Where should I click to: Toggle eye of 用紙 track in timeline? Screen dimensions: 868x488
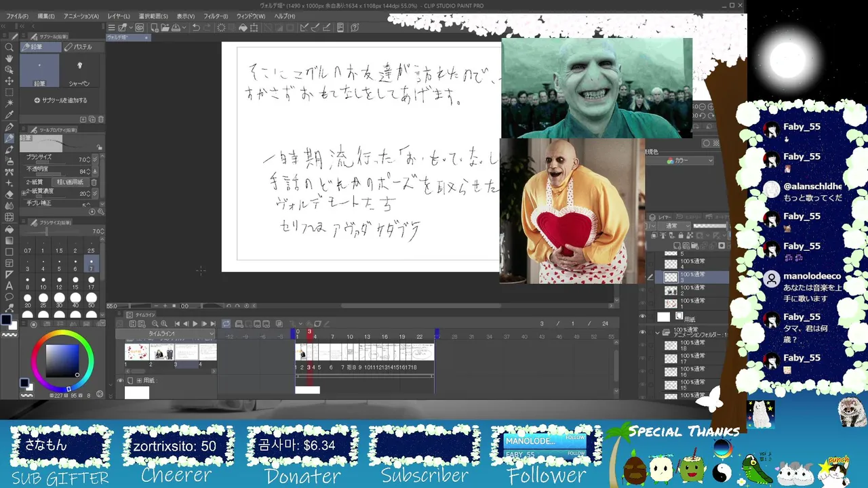tap(120, 380)
